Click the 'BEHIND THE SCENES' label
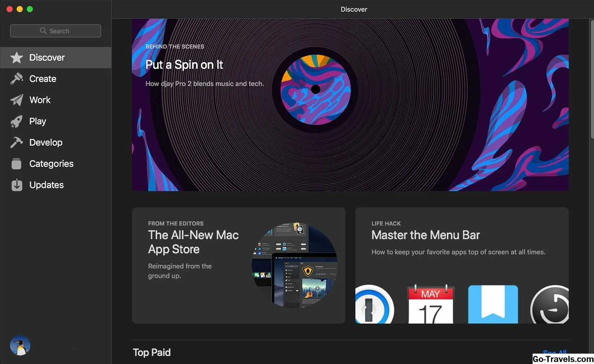 (x=175, y=47)
